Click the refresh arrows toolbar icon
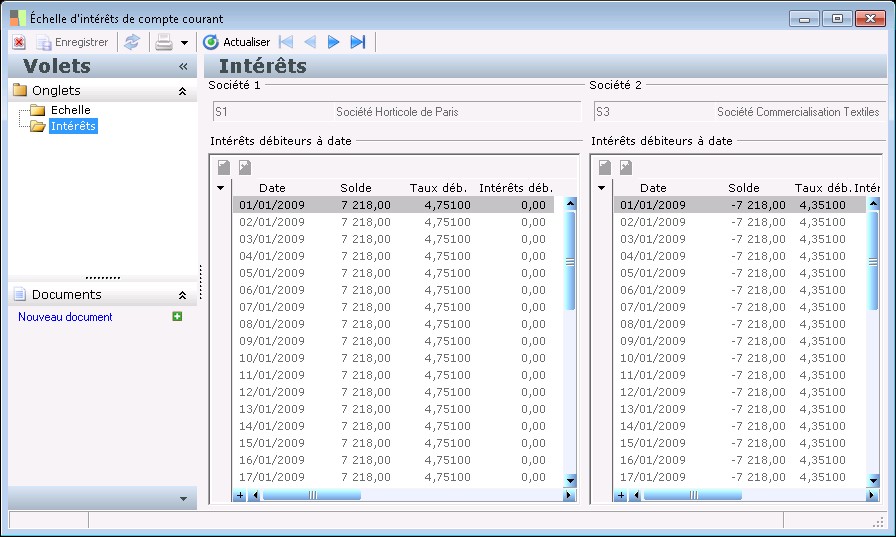896x537 pixels. coord(132,42)
